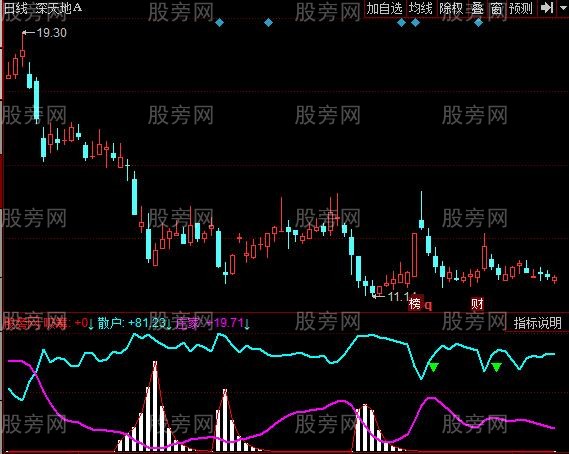This screenshot has height=454, width=569.
Task: Click the 19.30 high price label
Action: (x=52, y=33)
